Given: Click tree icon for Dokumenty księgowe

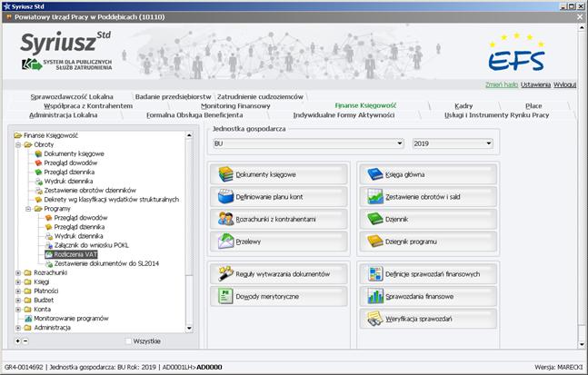Looking at the screenshot, I should [38, 153].
